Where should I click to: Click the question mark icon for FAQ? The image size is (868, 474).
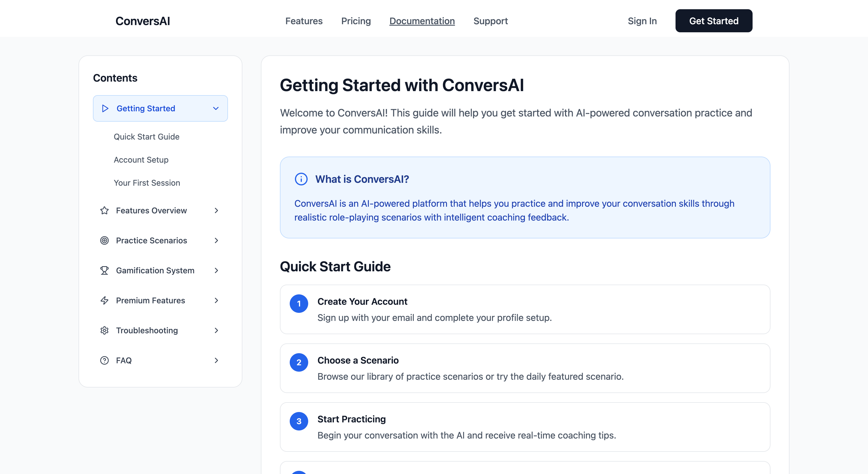[104, 360]
